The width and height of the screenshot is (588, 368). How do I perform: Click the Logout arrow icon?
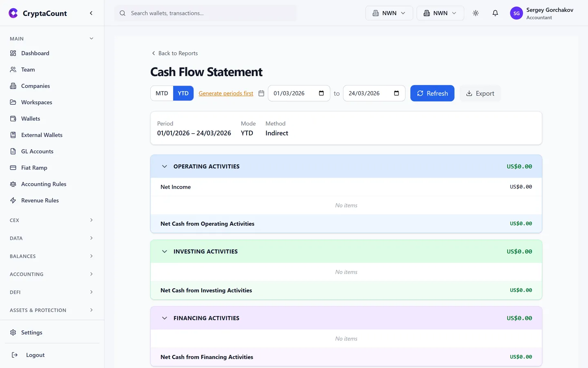click(x=15, y=355)
